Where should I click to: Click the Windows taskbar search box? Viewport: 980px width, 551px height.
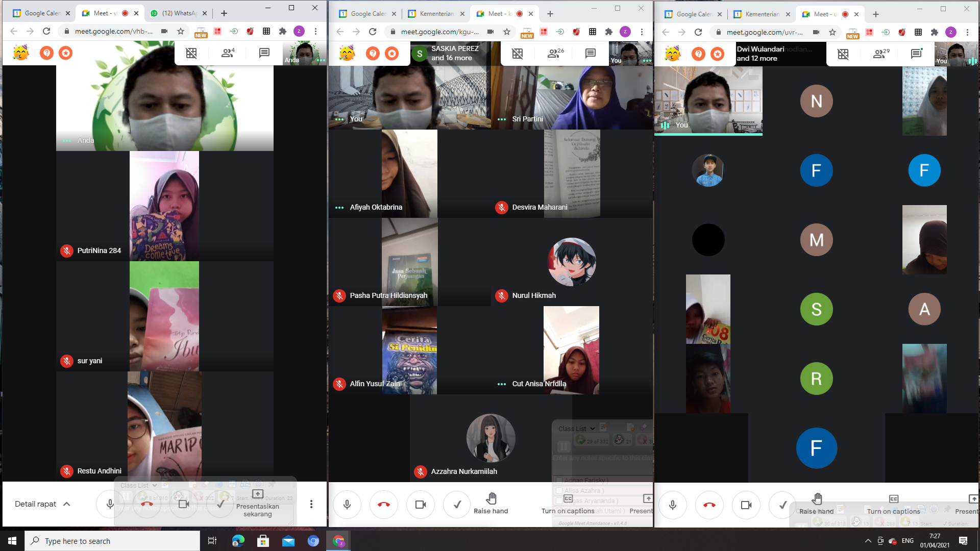(x=112, y=541)
